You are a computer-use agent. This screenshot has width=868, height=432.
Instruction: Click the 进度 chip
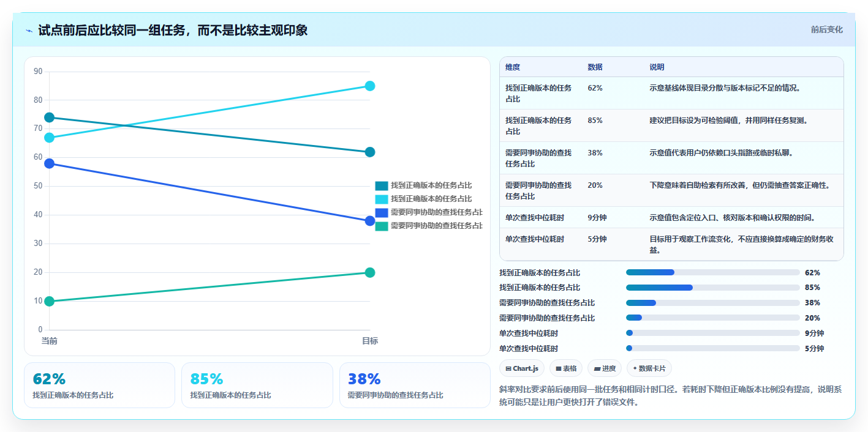[604, 368]
